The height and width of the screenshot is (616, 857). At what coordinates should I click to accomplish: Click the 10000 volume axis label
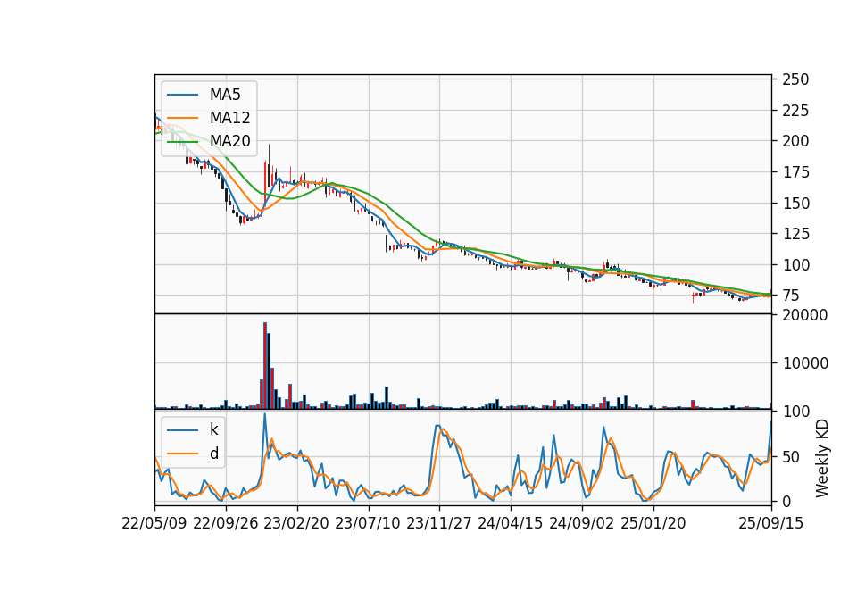[805, 363]
